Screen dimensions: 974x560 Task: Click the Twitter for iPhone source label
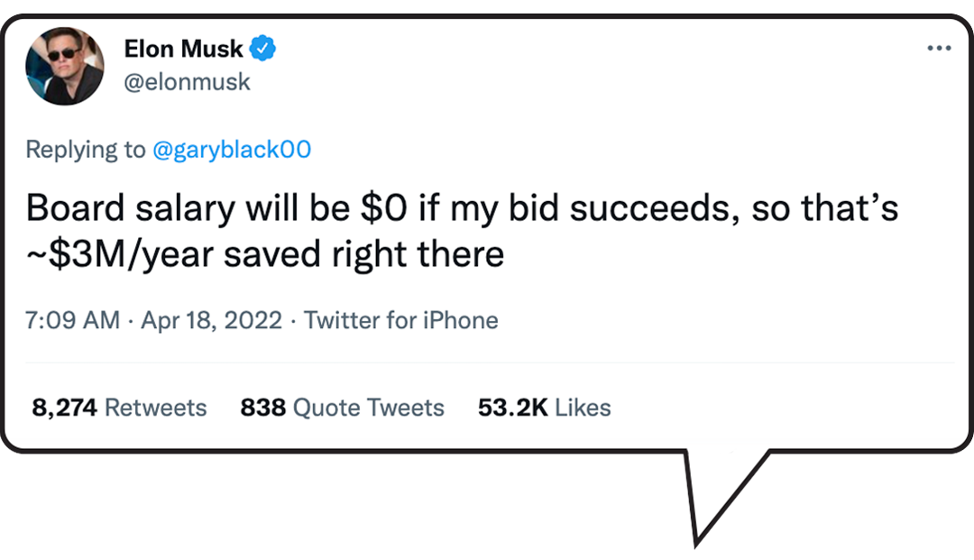coord(401,320)
